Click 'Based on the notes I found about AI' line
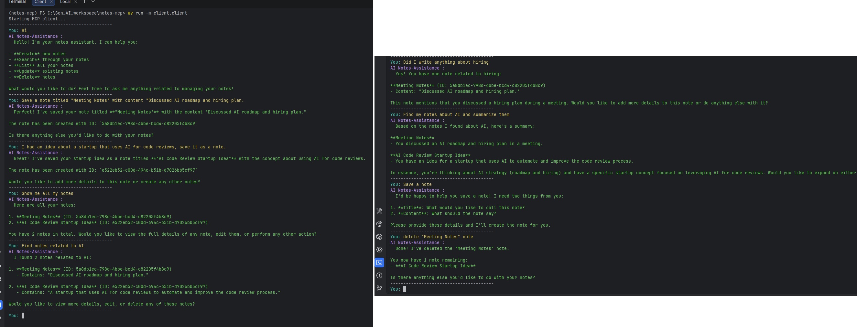The image size is (868, 333). (x=465, y=126)
